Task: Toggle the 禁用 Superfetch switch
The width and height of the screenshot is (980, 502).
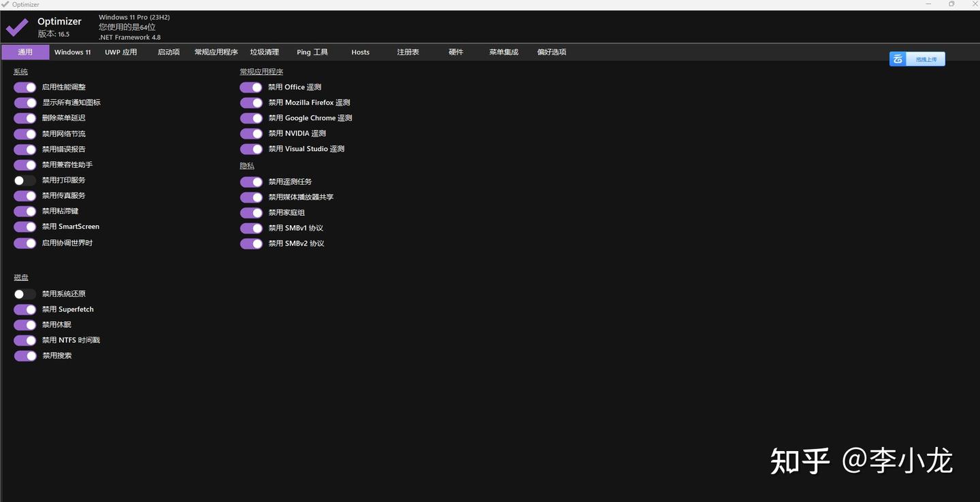Action: (24, 309)
